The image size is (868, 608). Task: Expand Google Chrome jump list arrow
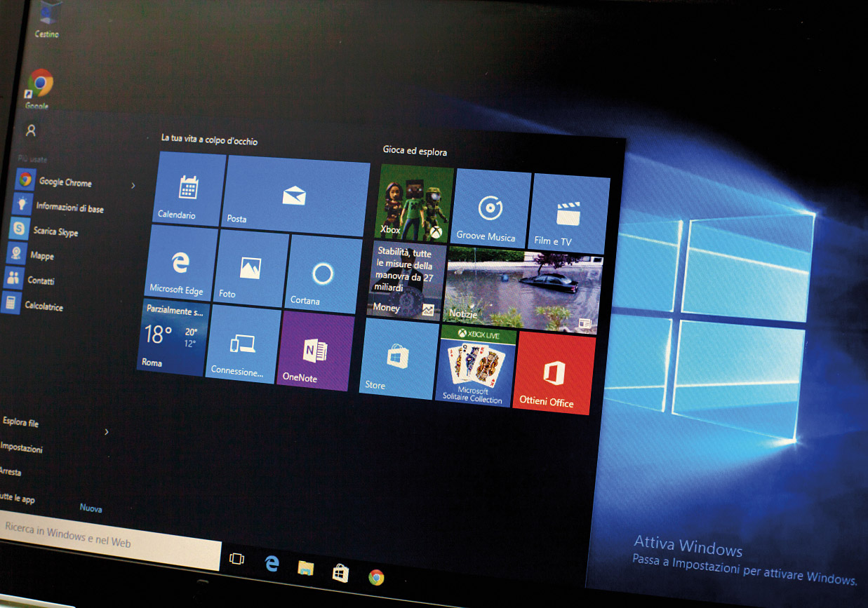coord(133,186)
